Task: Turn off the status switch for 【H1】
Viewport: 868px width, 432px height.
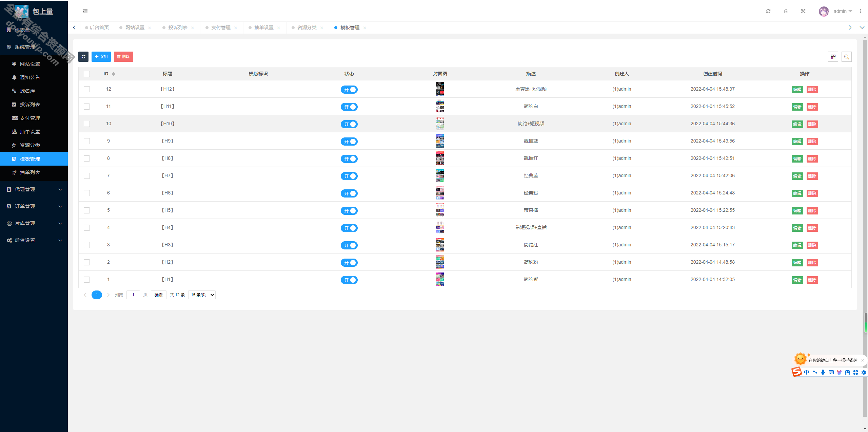Action: coord(349,280)
